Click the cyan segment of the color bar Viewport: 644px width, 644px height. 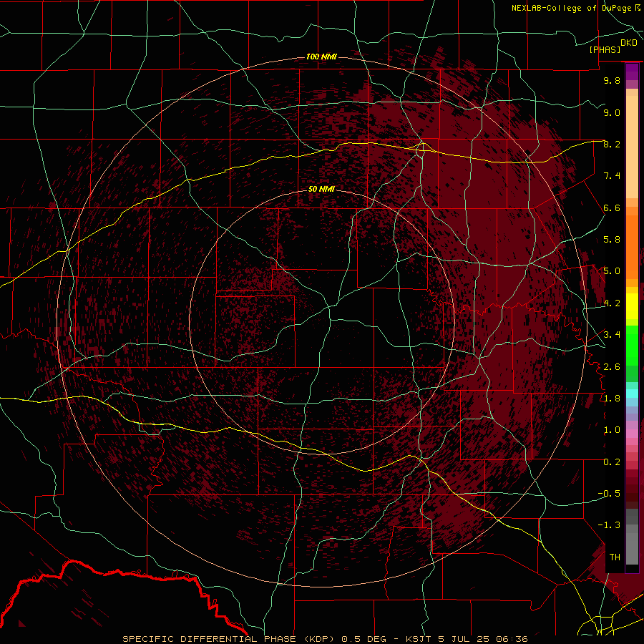click(x=632, y=394)
